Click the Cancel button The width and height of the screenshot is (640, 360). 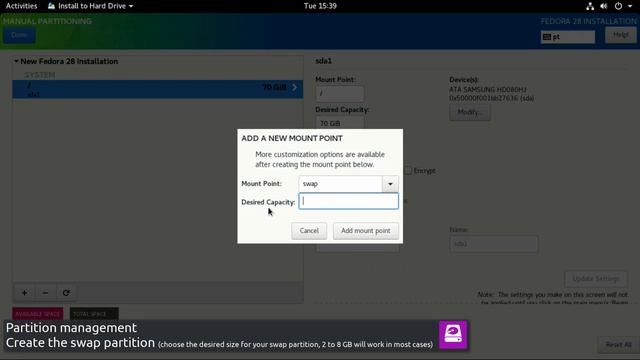tap(309, 231)
